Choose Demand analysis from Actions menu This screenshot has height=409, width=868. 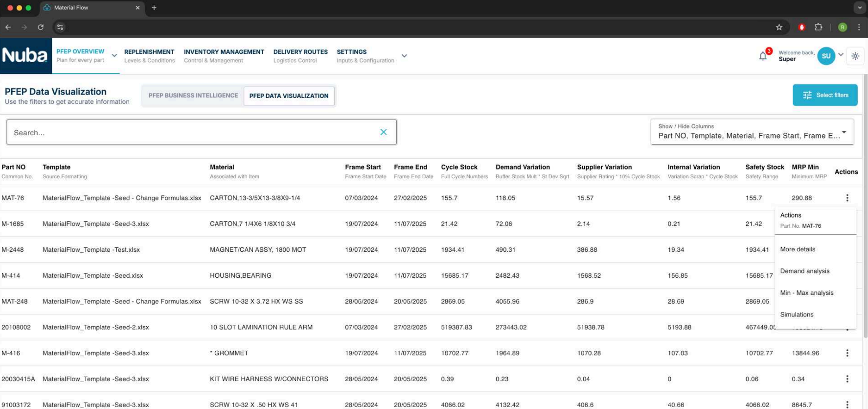pos(804,271)
